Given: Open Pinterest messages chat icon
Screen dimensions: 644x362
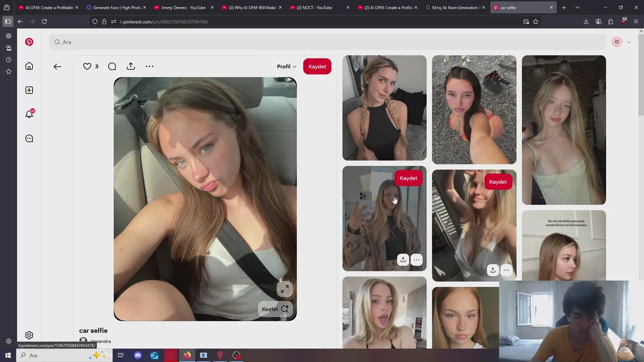Looking at the screenshot, I should pyautogui.click(x=29, y=138).
